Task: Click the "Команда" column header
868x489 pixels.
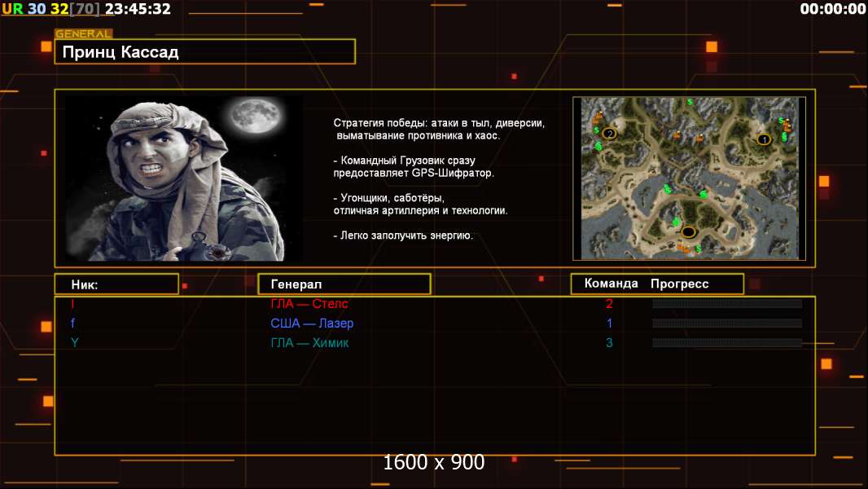Action: point(612,284)
